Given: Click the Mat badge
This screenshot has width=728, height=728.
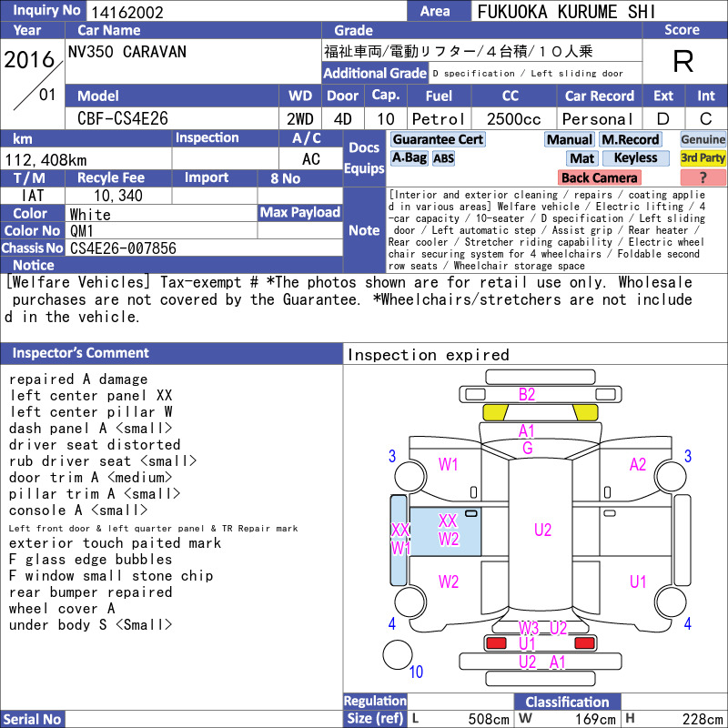Looking at the screenshot, I should pyautogui.click(x=581, y=158).
